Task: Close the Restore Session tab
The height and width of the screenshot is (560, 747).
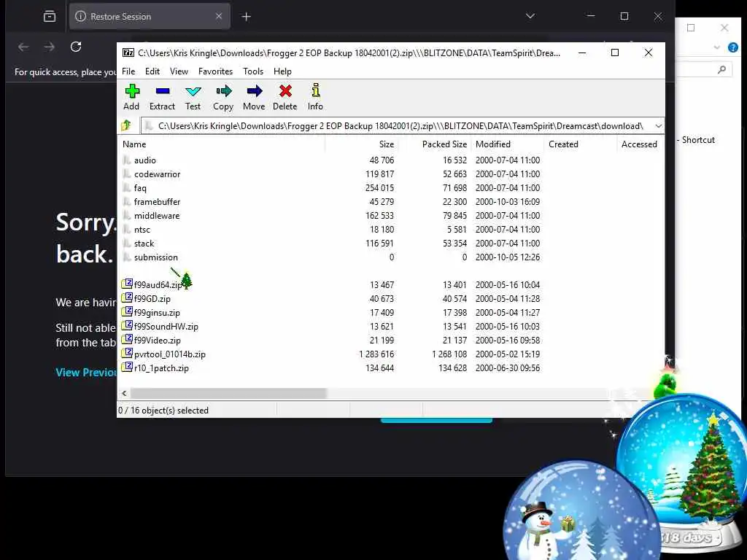Action: coord(219,16)
